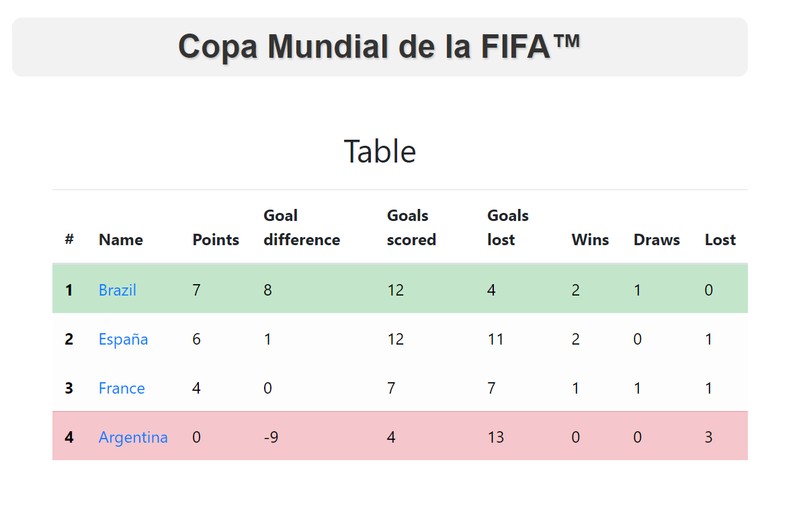Viewport: 805px width, 532px height.
Task: Click the Goals scored column header
Action: pos(411,227)
